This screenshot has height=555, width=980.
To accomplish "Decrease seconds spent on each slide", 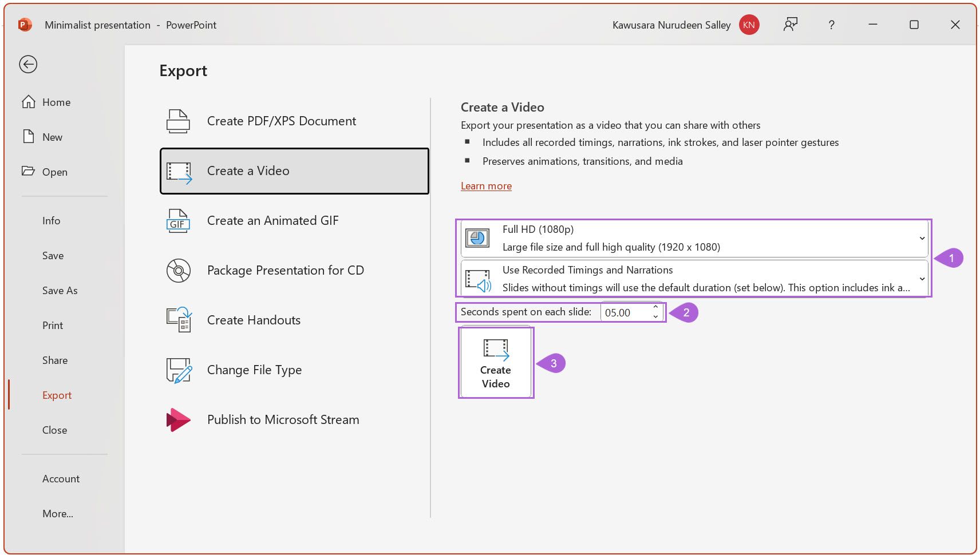I will tap(655, 317).
